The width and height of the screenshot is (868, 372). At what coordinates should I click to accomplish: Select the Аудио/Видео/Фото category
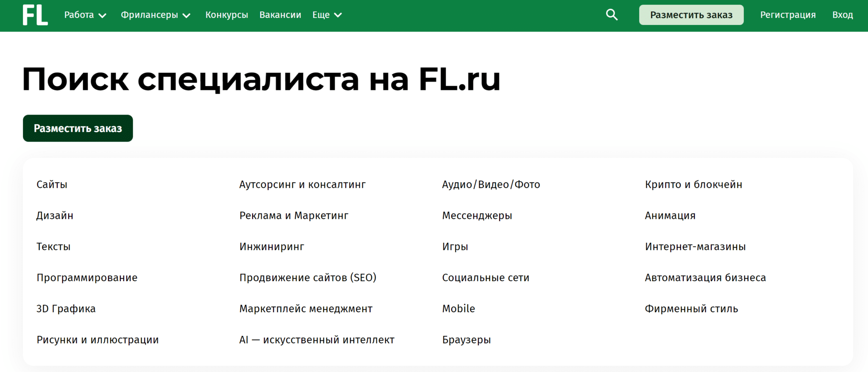coord(491,185)
